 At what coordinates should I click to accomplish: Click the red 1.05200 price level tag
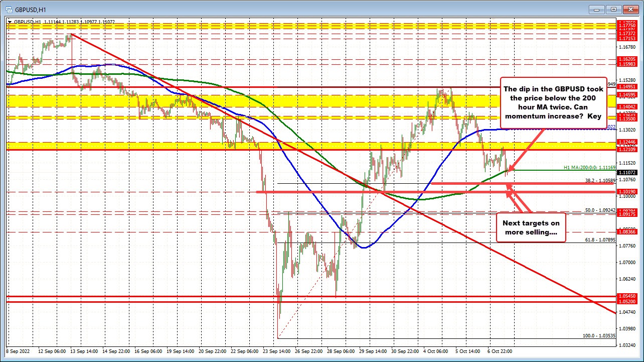point(627,302)
